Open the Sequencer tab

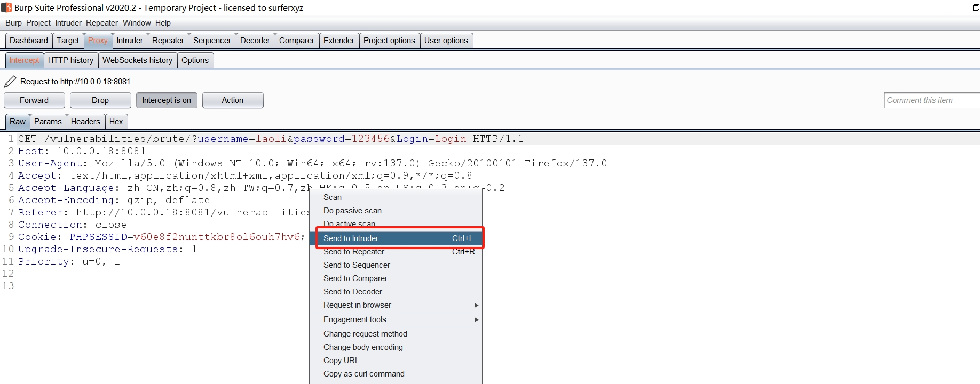[x=212, y=41]
